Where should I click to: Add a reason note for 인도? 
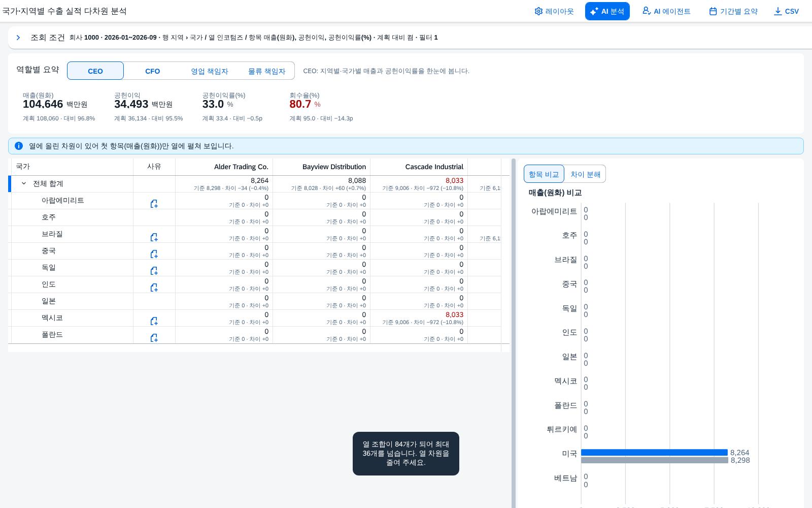click(x=154, y=288)
